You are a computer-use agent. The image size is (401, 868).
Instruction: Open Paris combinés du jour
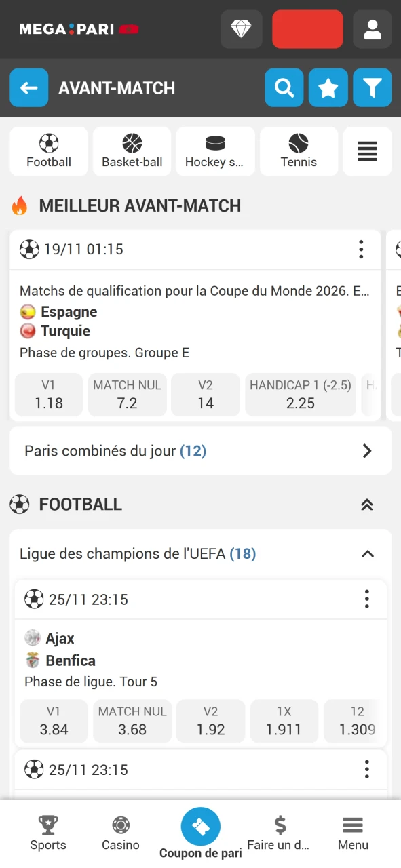click(200, 450)
